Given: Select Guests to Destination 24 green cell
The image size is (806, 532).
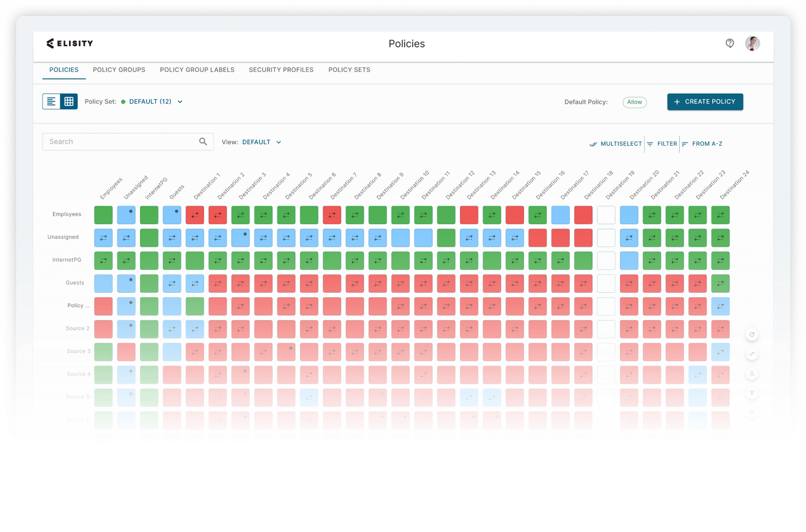Looking at the screenshot, I should point(720,284).
